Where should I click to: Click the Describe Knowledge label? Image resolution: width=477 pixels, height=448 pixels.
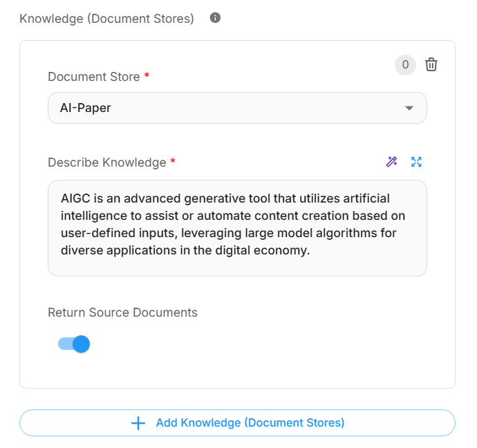coord(106,162)
